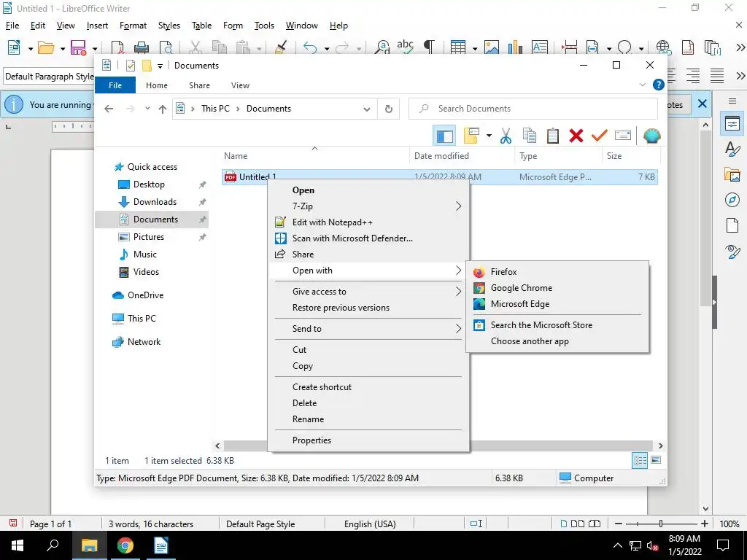Click Writer's Insert Table icon

(458, 47)
